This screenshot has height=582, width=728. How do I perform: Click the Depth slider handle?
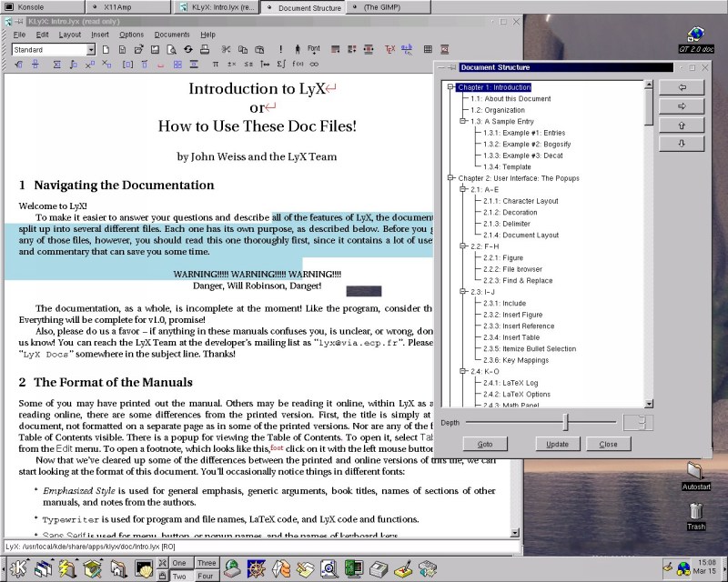(565, 422)
